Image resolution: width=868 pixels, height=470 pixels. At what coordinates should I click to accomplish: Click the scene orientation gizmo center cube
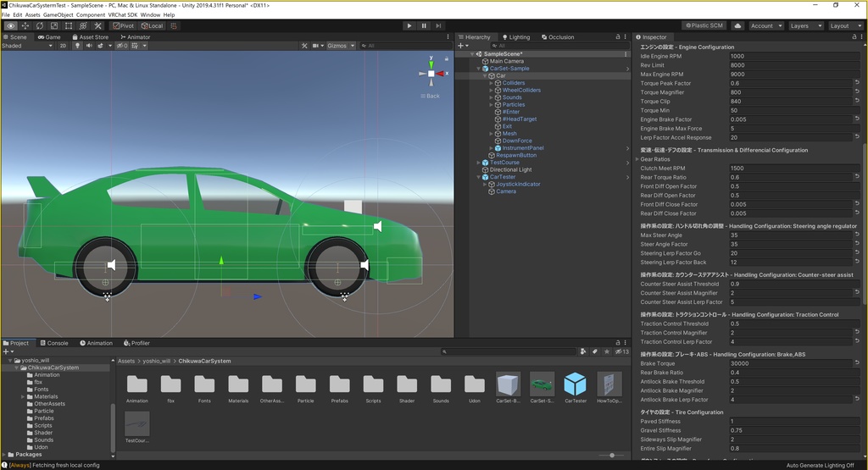[431, 74]
